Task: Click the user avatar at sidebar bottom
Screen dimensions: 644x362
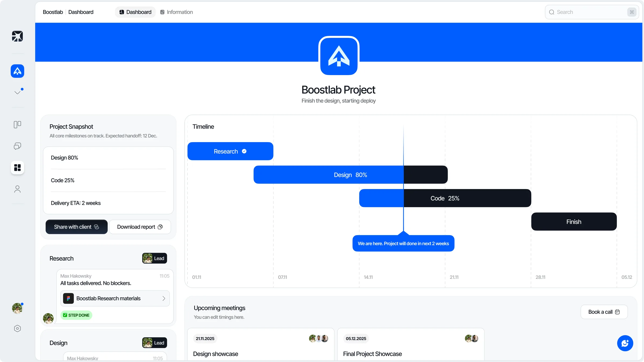Action: click(17, 308)
